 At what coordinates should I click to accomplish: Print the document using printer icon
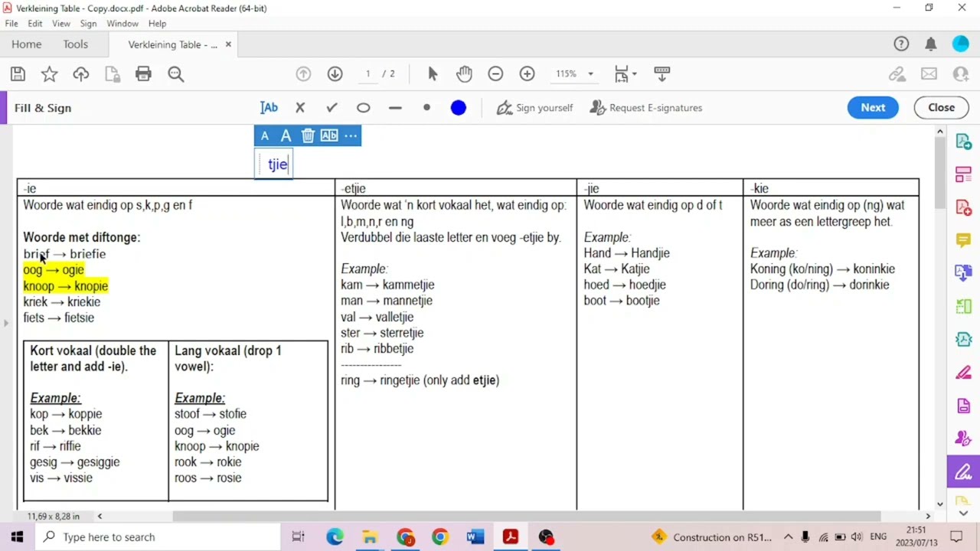pyautogui.click(x=143, y=74)
